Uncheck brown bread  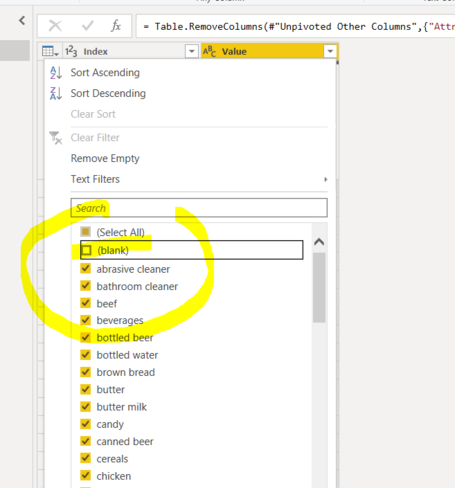tap(86, 372)
